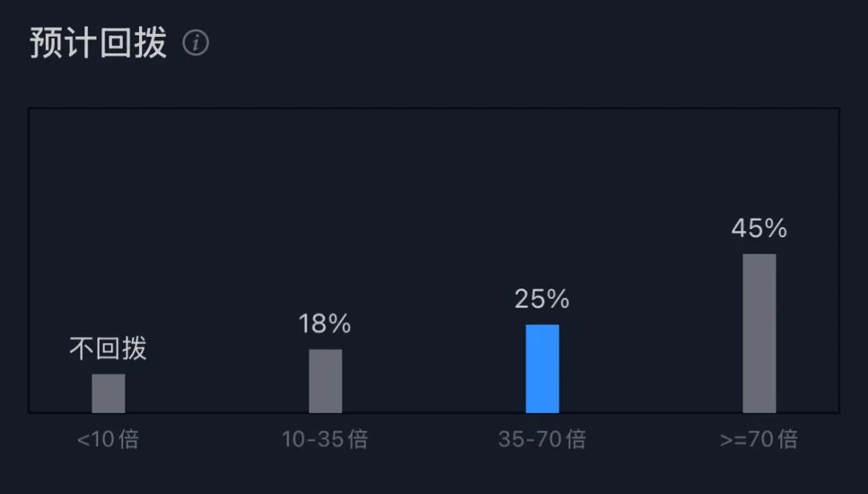Select the >=70倍 axis label
The width and height of the screenshot is (868, 494).
click(759, 439)
